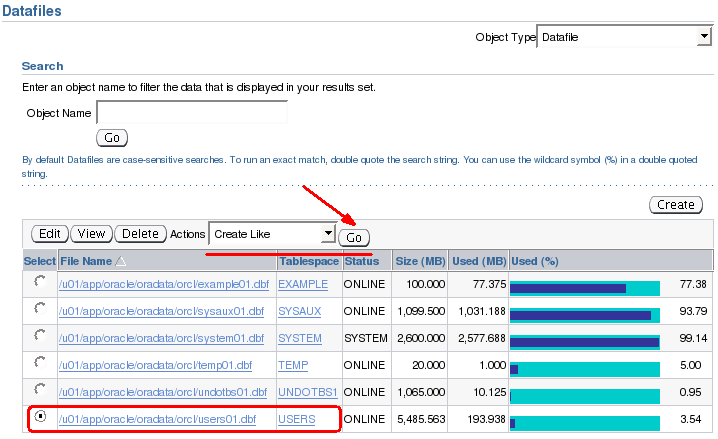
Task: Click the Datafiles page heading
Action: pos(32,11)
